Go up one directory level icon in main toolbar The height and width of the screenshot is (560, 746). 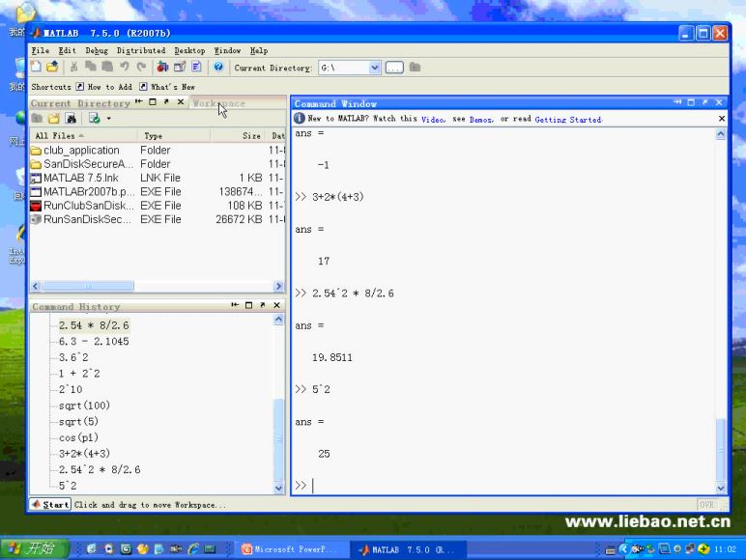(x=415, y=68)
